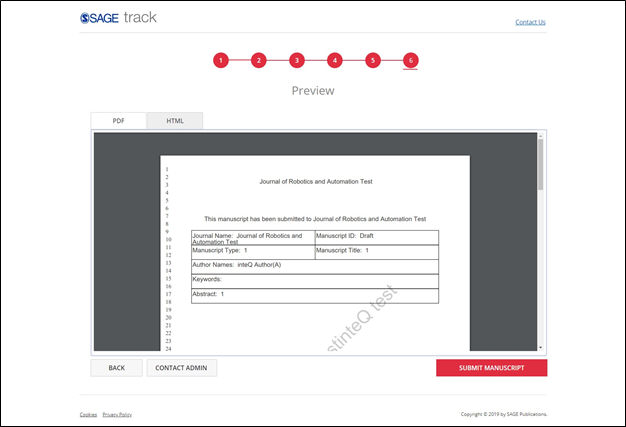
Task: Click the SAGE track logo
Action: [118, 18]
